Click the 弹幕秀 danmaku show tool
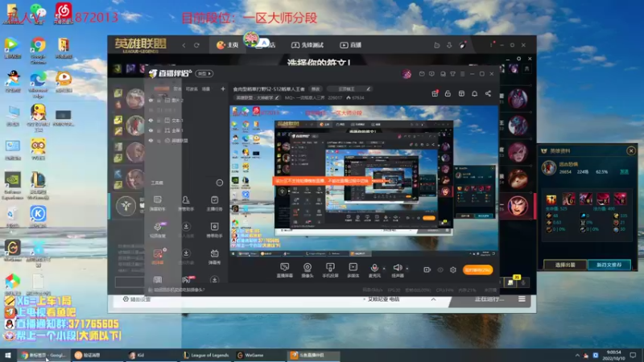The image size is (644, 362). [x=214, y=257]
